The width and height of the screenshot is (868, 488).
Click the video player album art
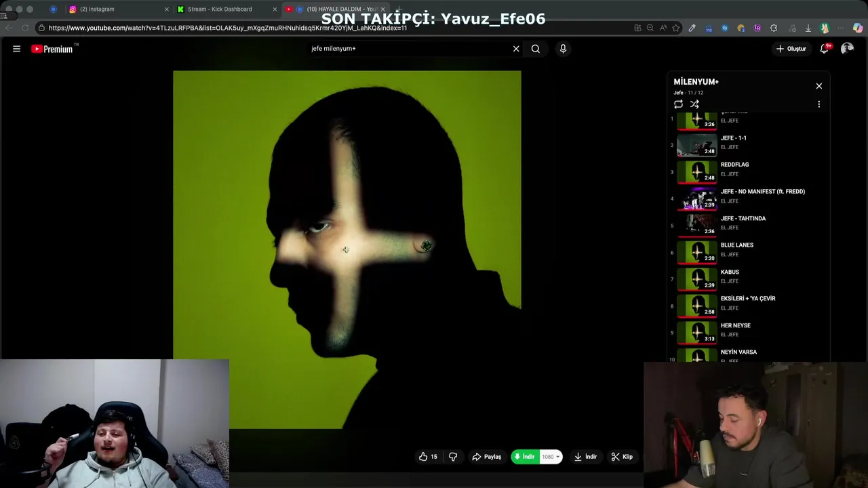(347, 249)
